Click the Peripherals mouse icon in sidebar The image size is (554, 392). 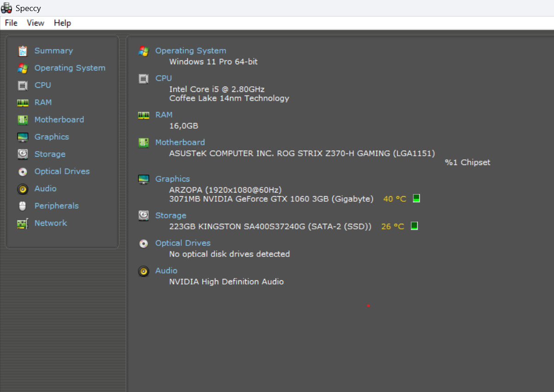tap(23, 206)
